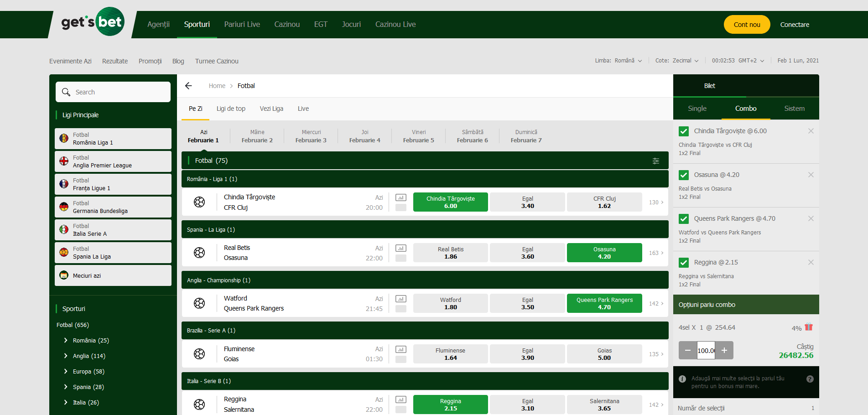Uncheck Queens Park Rangers @4.70 checkbox

pyautogui.click(x=684, y=219)
